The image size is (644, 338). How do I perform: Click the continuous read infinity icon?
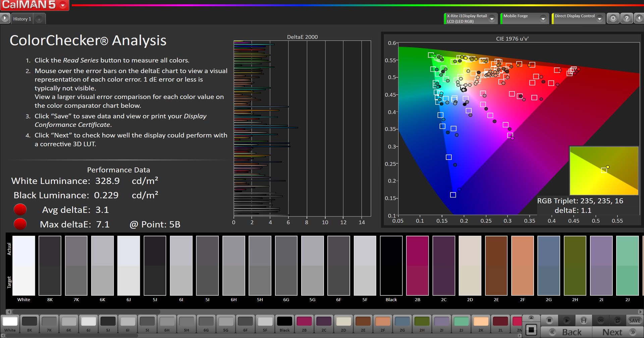coord(600,321)
